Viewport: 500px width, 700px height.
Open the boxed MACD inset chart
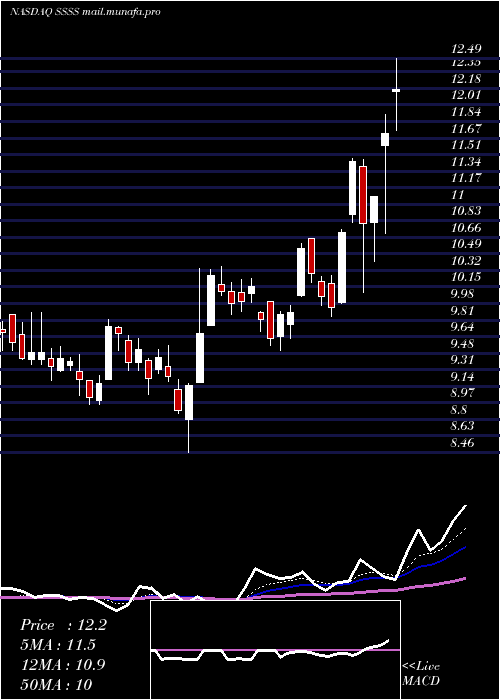[275, 650]
